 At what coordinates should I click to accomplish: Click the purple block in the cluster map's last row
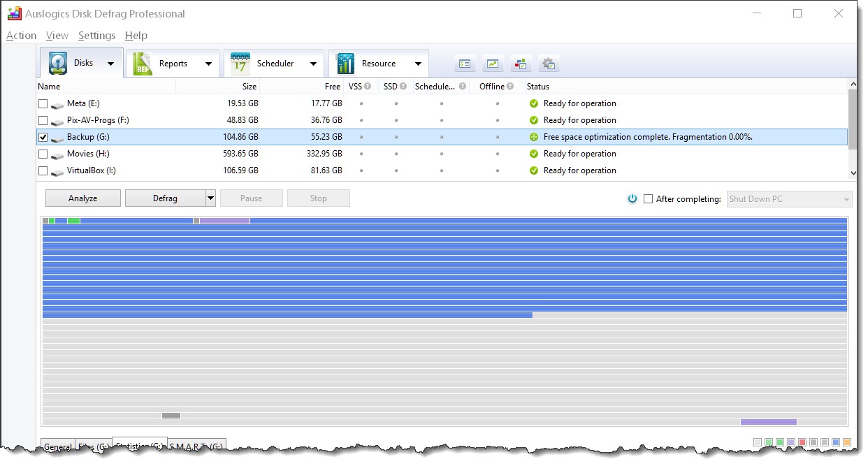pyautogui.click(x=769, y=422)
